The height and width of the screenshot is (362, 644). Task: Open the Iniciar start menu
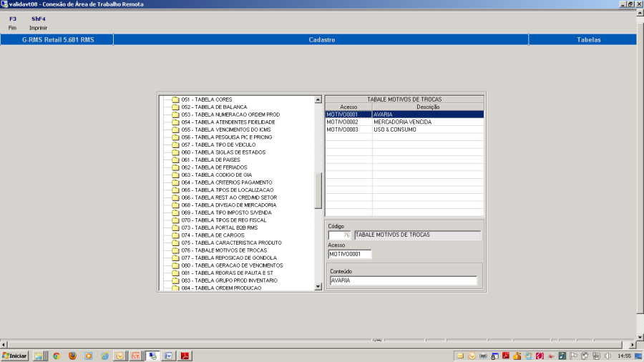[x=15, y=356]
